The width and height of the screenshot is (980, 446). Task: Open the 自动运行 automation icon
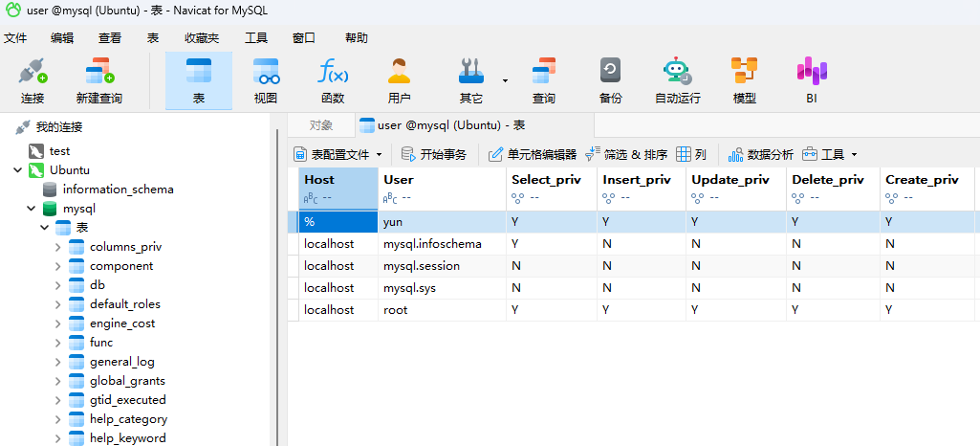coord(678,81)
